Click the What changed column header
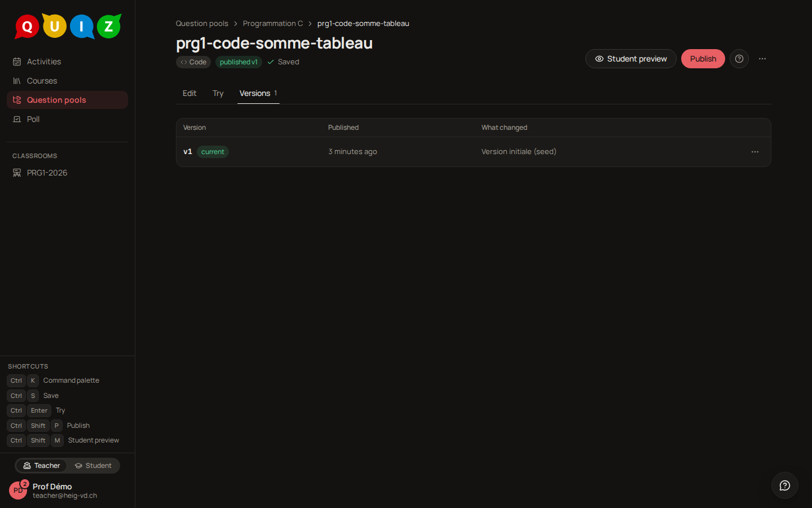Viewport: 812px width, 508px height. [504, 128]
